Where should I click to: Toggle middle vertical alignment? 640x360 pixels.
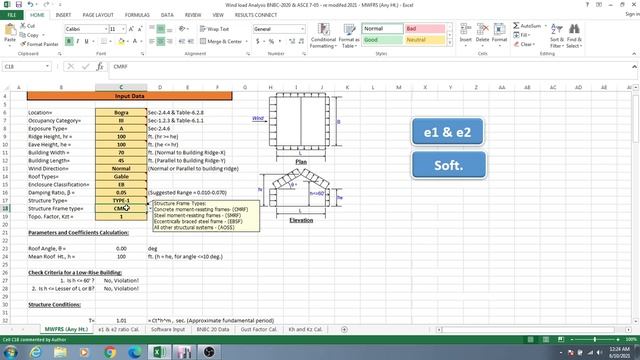pos(161,29)
